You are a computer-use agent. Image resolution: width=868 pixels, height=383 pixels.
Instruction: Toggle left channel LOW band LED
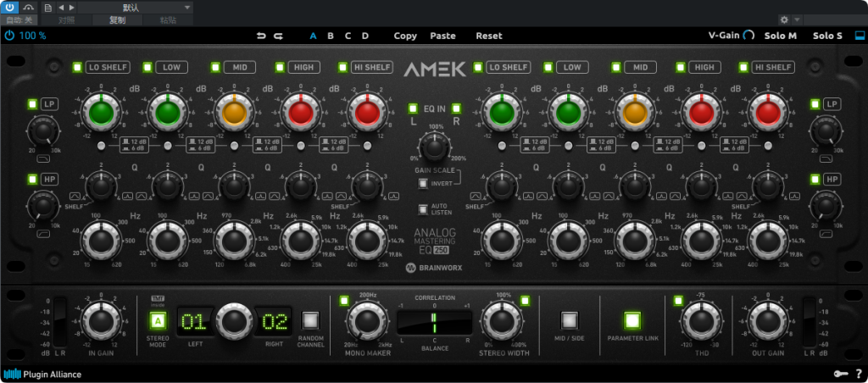[x=147, y=68]
